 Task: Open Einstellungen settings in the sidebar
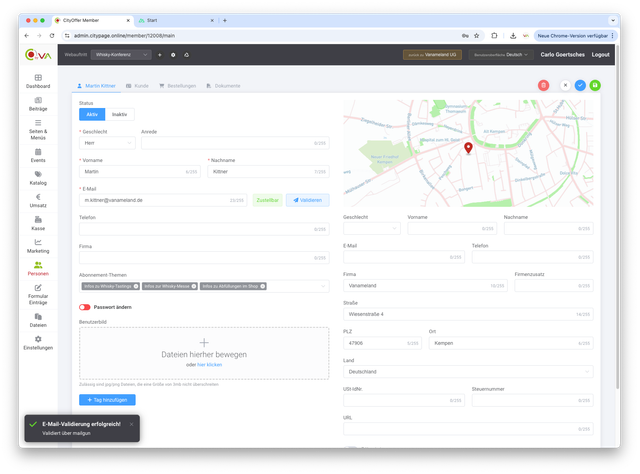pyautogui.click(x=38, y=343)
